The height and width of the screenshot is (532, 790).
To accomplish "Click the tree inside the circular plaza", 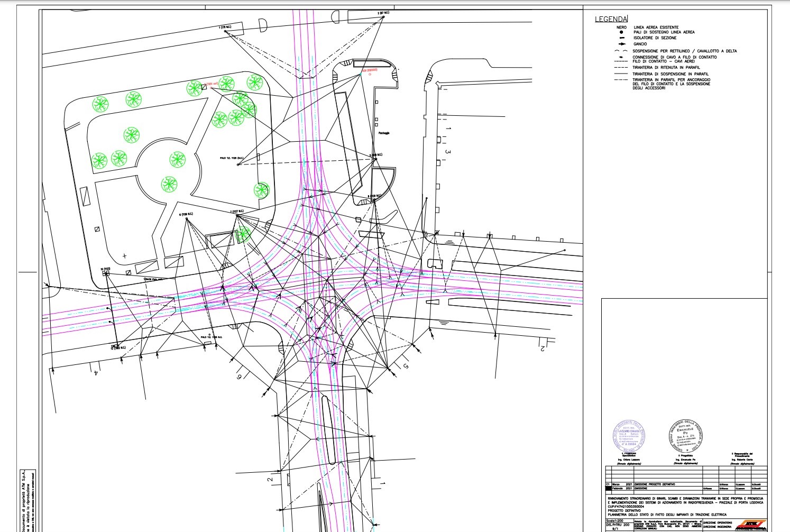I will (x=177, y=159).
